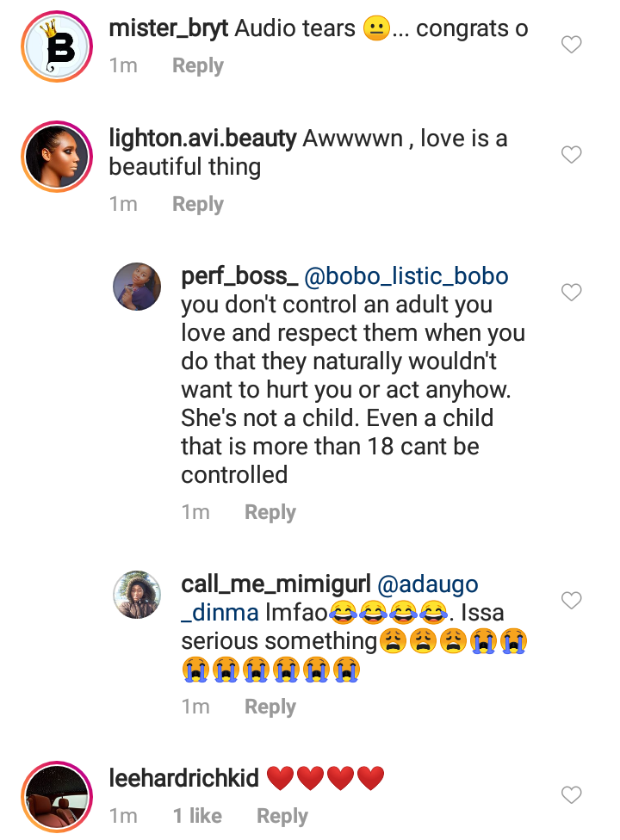The width and height of the screenshot is (620, 840).
Task: Open lighton.avi.beauty's profile picture
Action: point(57,156)
